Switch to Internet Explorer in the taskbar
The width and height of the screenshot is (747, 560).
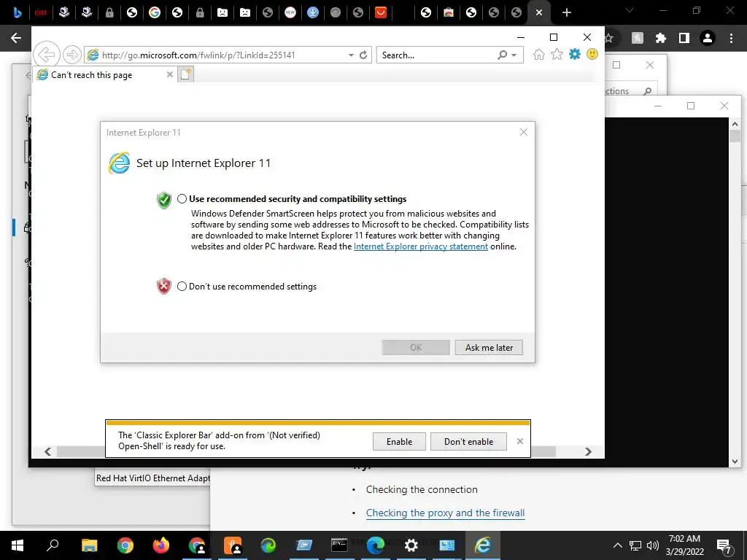click(x=483, y=545)
